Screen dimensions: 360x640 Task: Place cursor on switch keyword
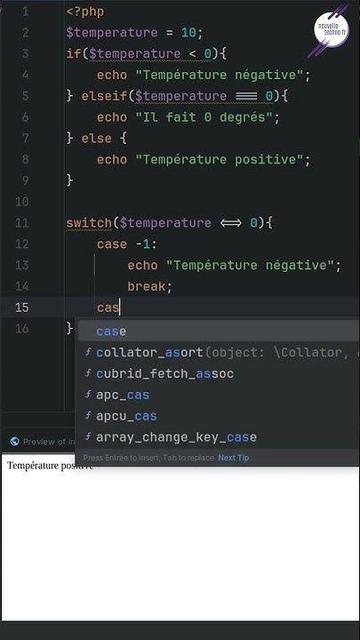click(89, 223)
